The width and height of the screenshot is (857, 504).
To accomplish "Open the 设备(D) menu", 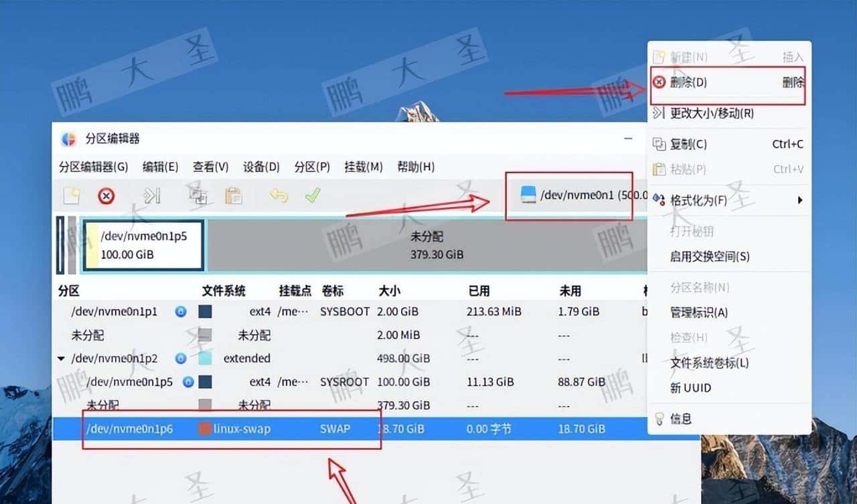I will [260, 167].
